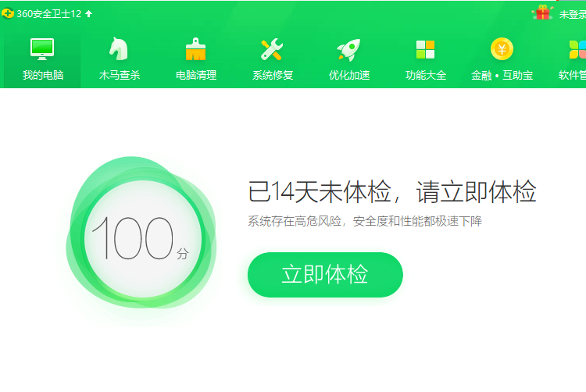This screenshot has width=586, height=392.
Task: Select the monitor icon for 我的电脑
Action: click(42, 49)
